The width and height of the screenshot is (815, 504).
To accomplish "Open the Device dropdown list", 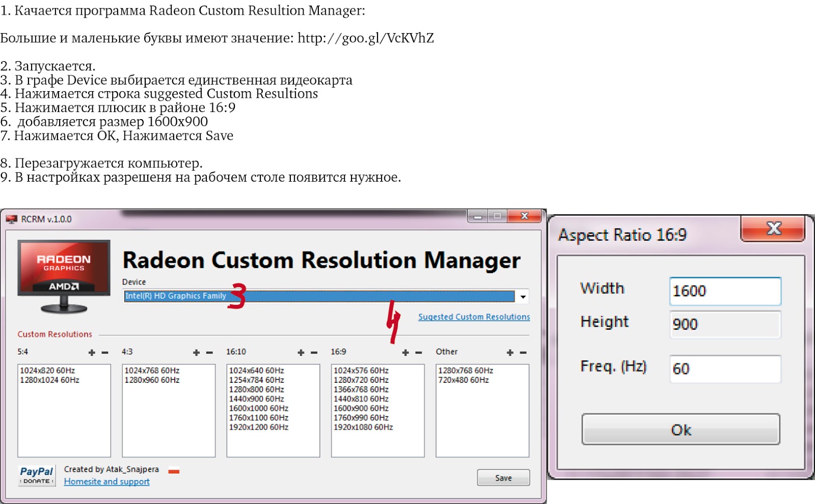I will pyautogui.click(x=523, y=297).
